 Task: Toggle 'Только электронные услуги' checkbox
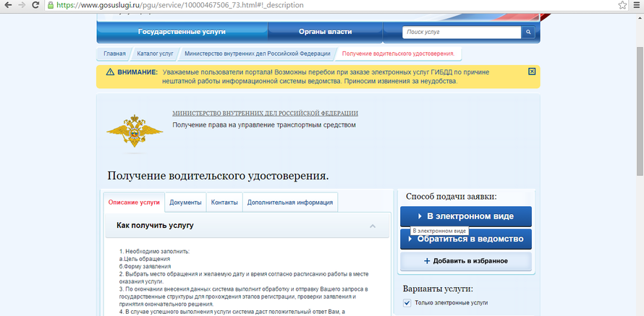click(x=406, y=303)
